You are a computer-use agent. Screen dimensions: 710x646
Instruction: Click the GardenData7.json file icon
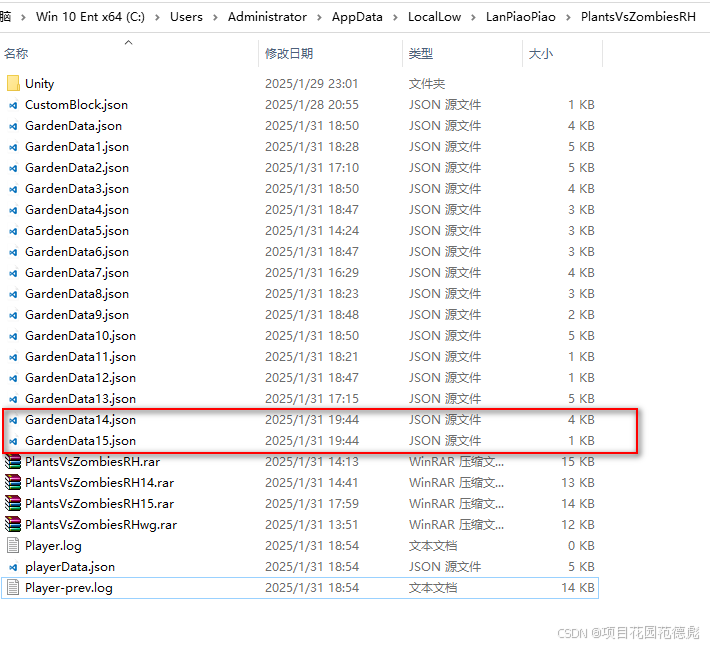13,273
